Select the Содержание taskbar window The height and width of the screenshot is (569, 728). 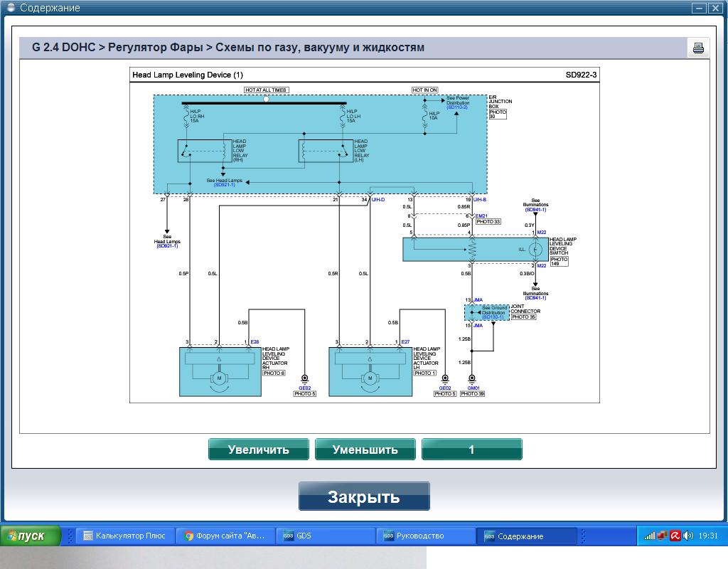click(x=526, y=536)
